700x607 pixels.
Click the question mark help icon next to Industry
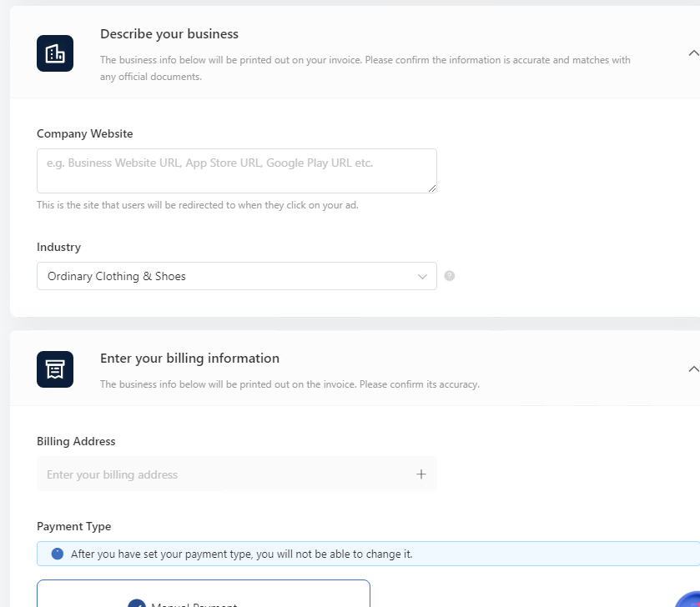[x=450, y=276]
